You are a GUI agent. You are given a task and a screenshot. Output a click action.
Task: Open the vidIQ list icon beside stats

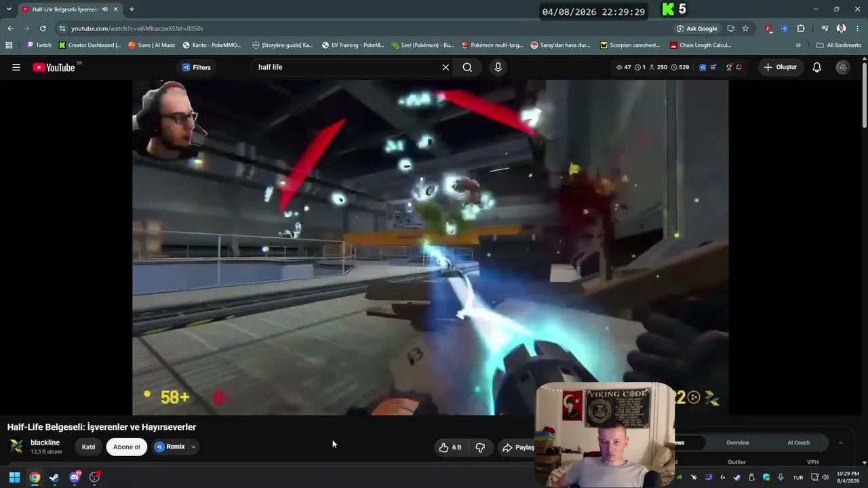(x=713, y=67)
